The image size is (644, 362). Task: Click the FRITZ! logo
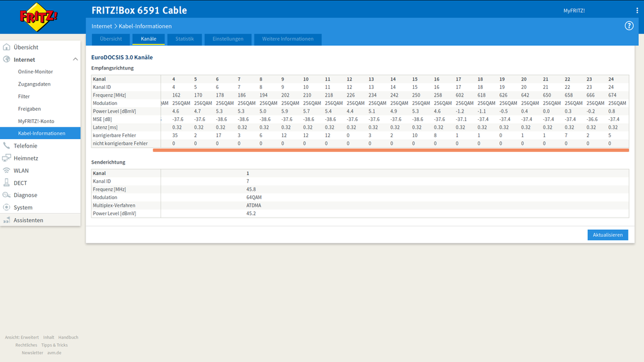(38, 17)
